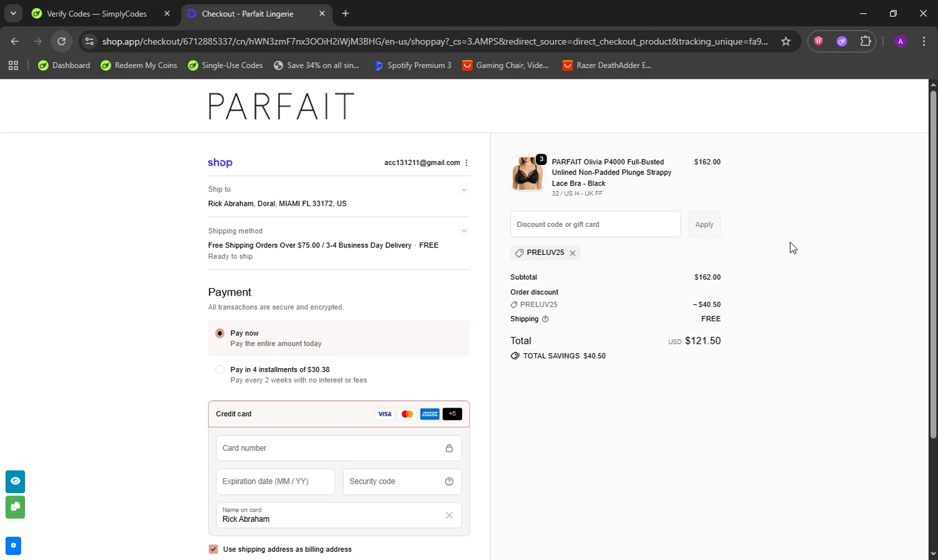Open the purple round extension icon
This screenshot has height=560, width=938.
coord(842,41)
